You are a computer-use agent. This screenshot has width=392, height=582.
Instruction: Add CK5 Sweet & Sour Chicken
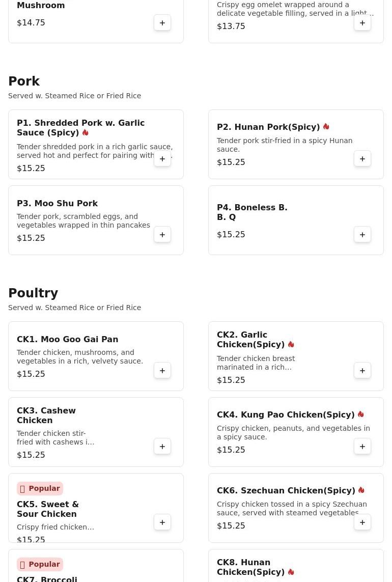[x=162, y=522]
